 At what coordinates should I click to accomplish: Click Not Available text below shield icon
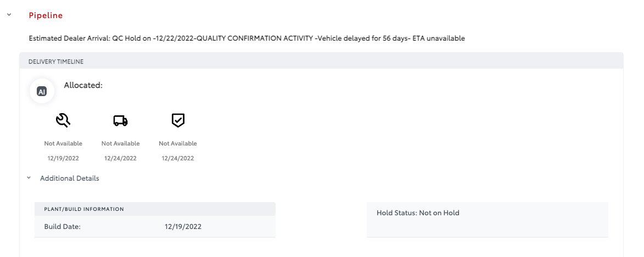click(x=178, y=143)
